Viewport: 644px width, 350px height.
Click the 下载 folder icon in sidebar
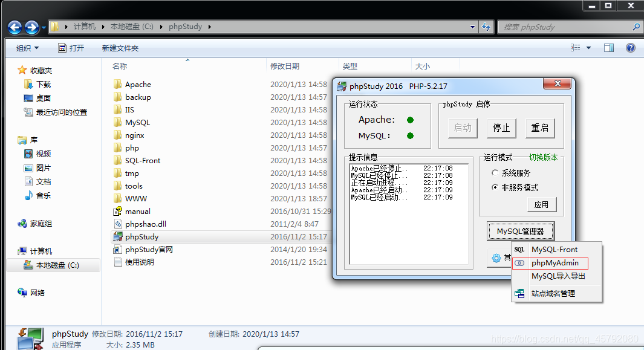point(28,84)
